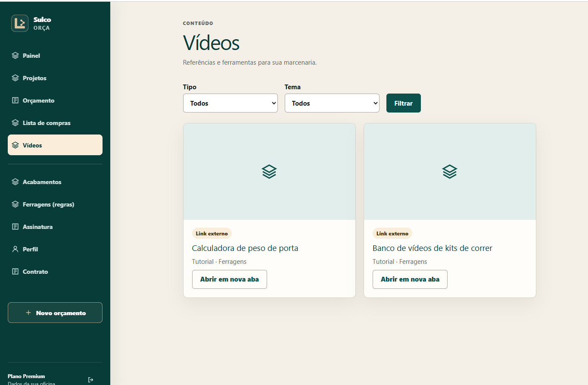Click the Filtrar button
This screenshot has width=588, height=385.
point(404,103)
